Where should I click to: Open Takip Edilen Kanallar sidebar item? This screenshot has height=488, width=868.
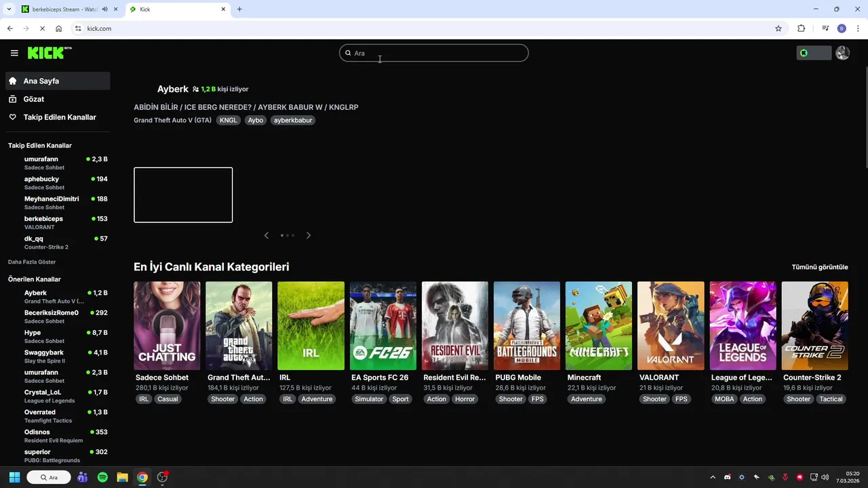(x=58, y=117)
